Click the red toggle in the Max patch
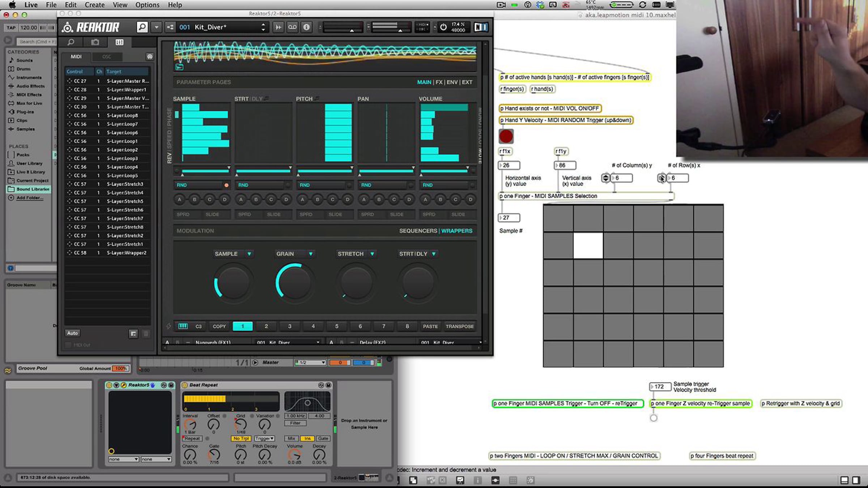Screen dimensions: 868x488 pyautogui.click(x=506, y=136)
